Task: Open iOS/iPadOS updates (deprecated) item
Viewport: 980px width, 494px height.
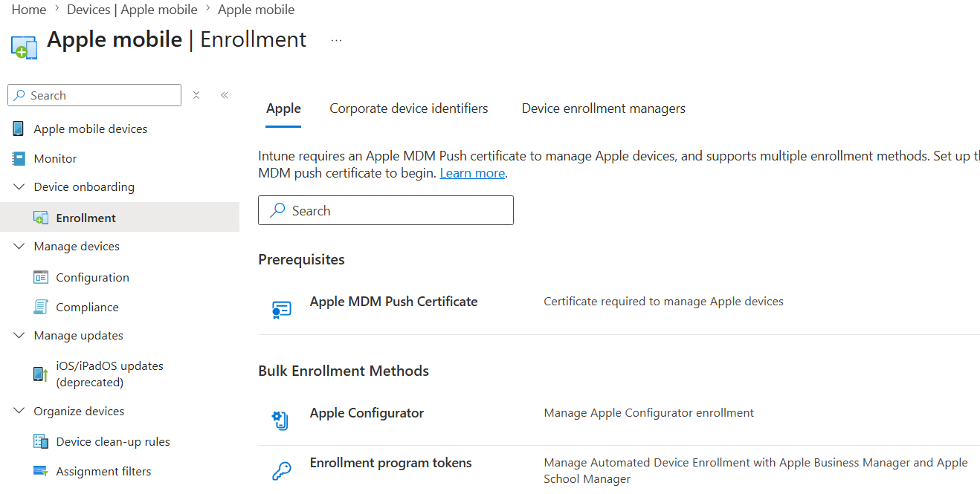Action: 109,374
